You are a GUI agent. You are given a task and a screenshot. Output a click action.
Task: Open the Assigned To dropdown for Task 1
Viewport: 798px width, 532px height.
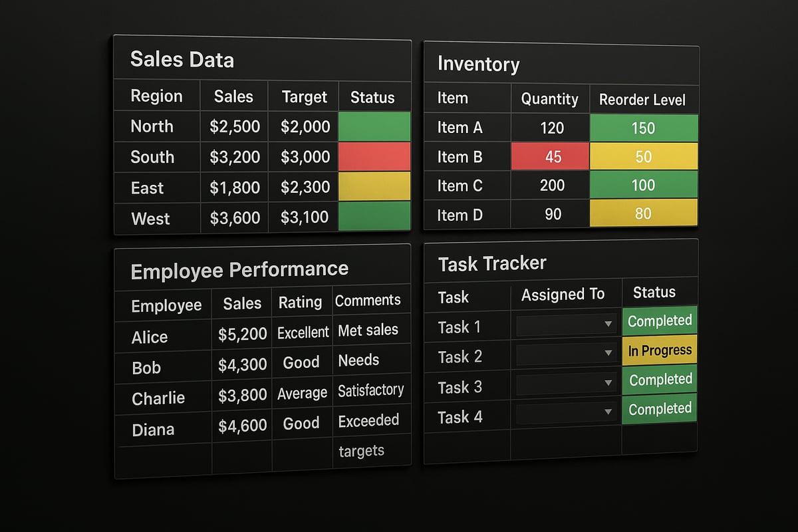[607, 325]
